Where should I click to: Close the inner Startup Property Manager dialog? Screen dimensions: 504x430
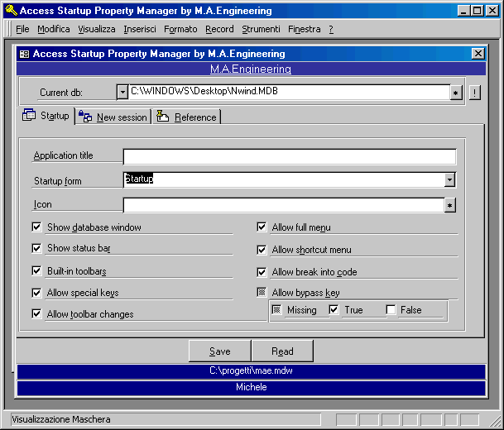[x=478, y=53]
